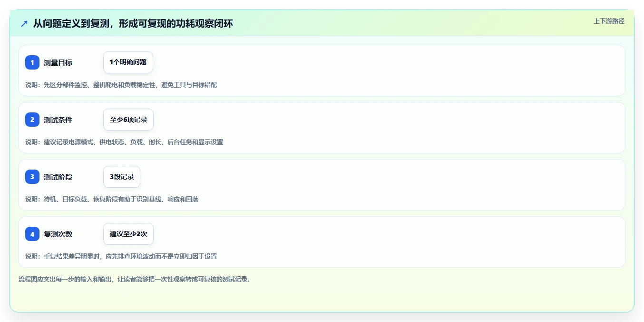Click the panel title 从问题定义到复测

133,23
